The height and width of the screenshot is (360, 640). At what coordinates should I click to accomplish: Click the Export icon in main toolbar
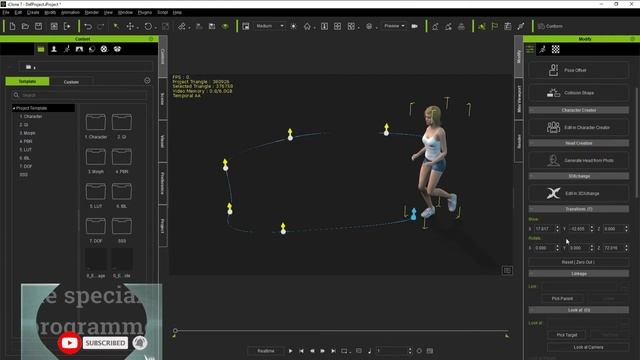point(67,26)
